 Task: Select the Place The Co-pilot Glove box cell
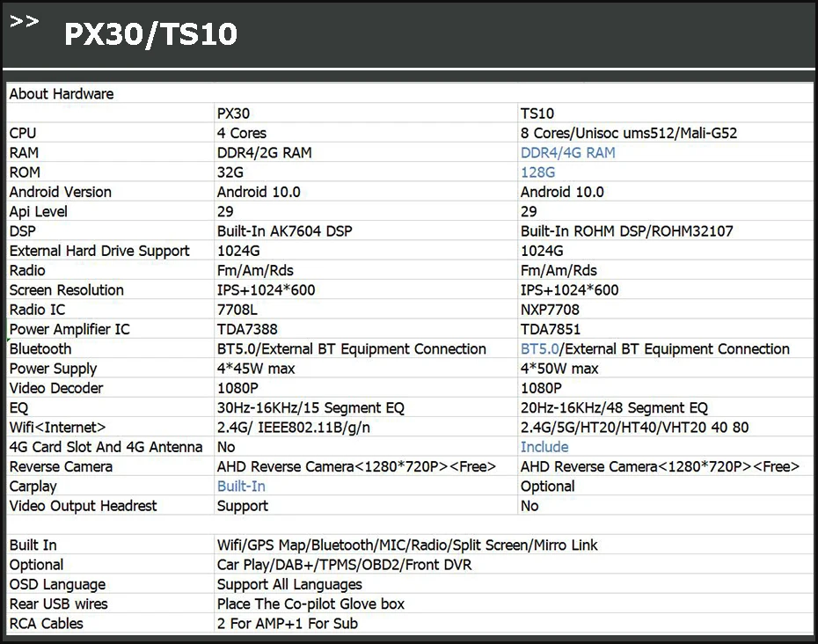click(310, 604)
